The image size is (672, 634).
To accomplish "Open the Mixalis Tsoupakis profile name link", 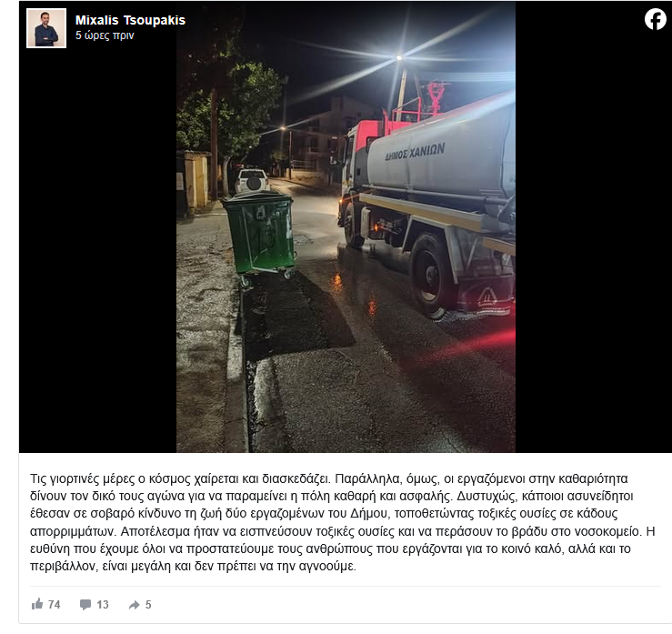I will (x=130, y=20).
